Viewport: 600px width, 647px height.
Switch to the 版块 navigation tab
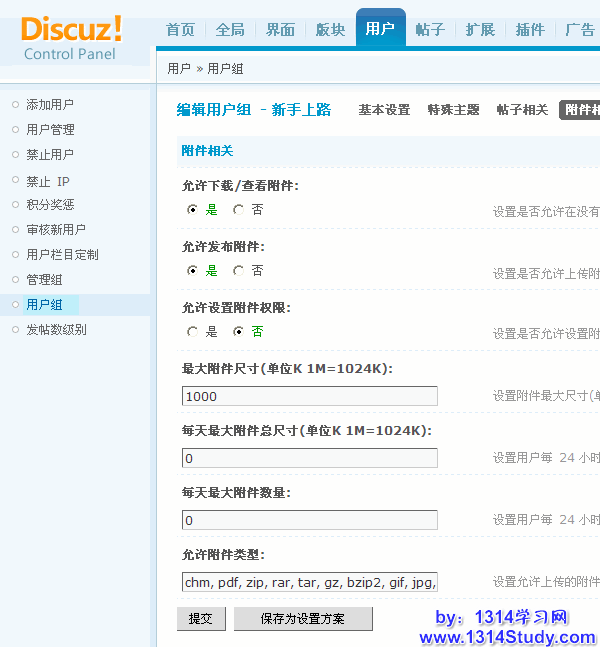pos(330,30)
